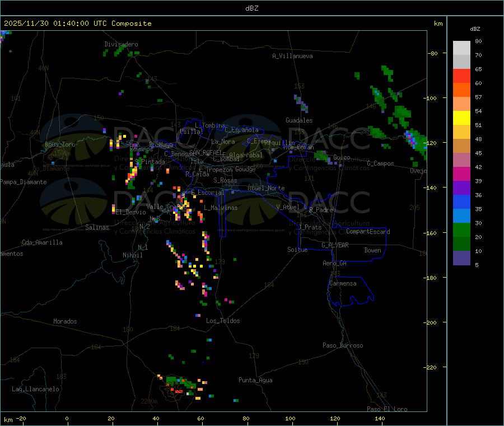This screenshot has height=426, width=504.
Task: Click the 60 dBZ orange color swatch
Action: 461,90
